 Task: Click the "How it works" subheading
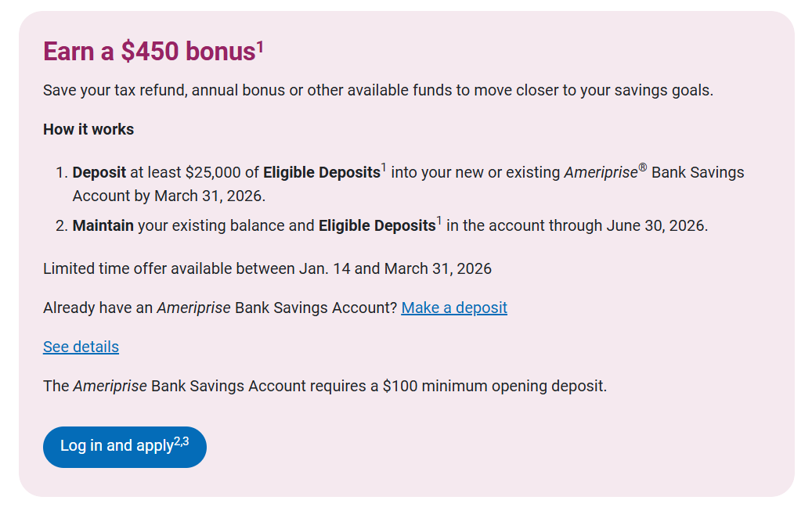pyautogui.click(x=88, y=129)
